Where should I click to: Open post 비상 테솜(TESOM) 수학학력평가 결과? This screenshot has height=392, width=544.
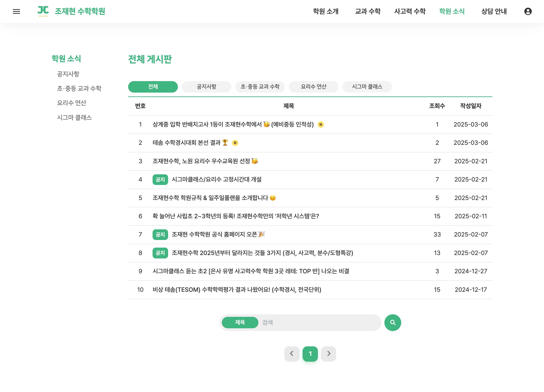coord(237,289)
